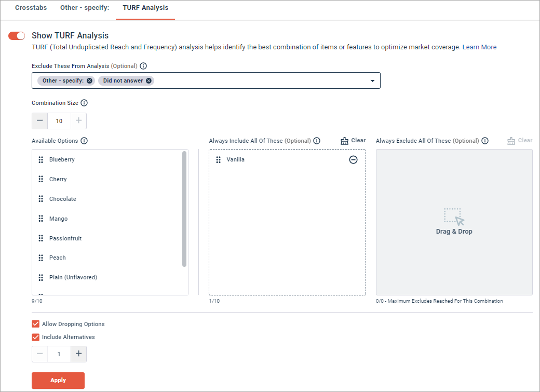Select the Blueberry option text

tap(62, 159)
